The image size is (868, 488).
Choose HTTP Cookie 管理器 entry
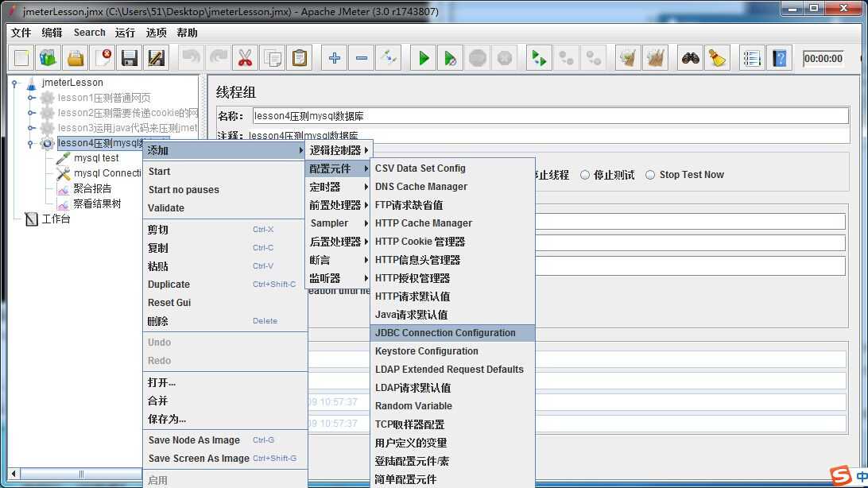(x=452, y=242)
